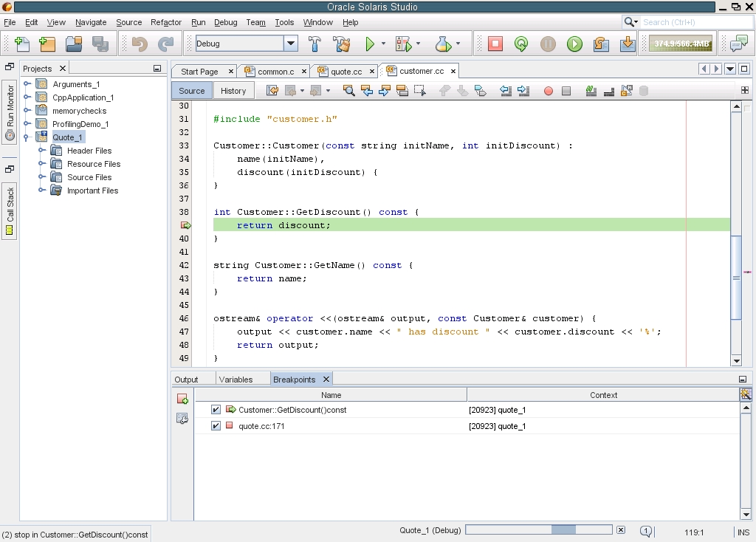
Task: Click the Source view button
Action: click(x=191, y=91)
